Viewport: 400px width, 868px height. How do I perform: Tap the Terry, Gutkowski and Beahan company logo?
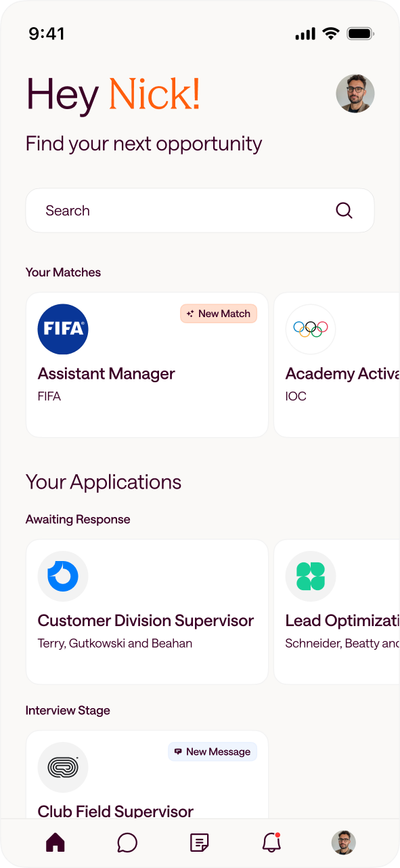[63, 576]
